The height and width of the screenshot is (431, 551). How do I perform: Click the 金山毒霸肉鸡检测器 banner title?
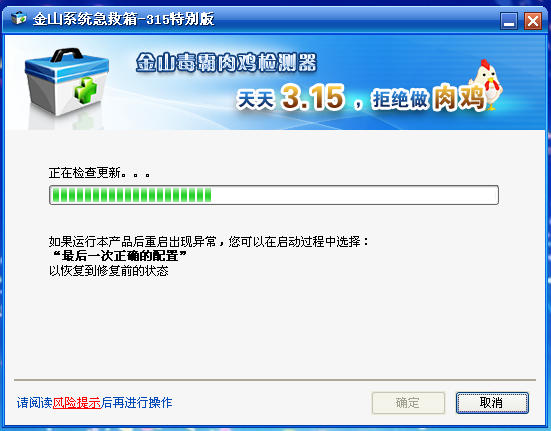tap(227, 63)
